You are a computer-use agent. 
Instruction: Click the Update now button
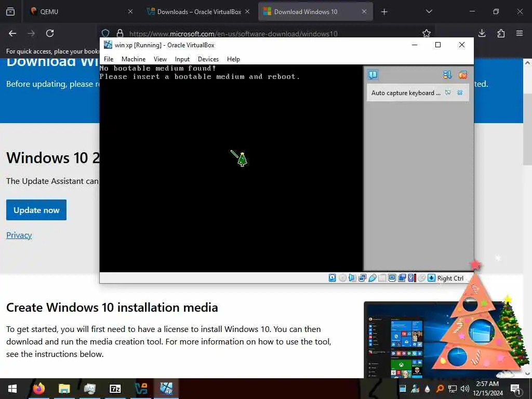(x=36, y=210)
